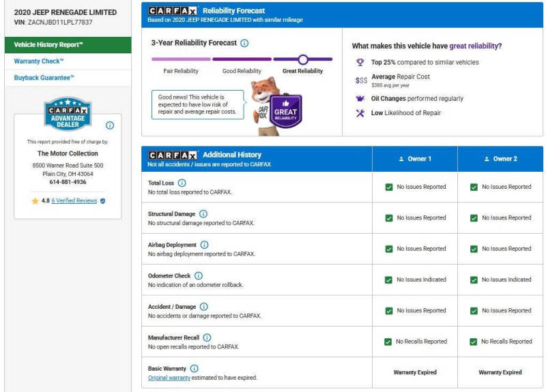Open Manufacturer Recall info icon
The image size is (546, 392).
207,337
